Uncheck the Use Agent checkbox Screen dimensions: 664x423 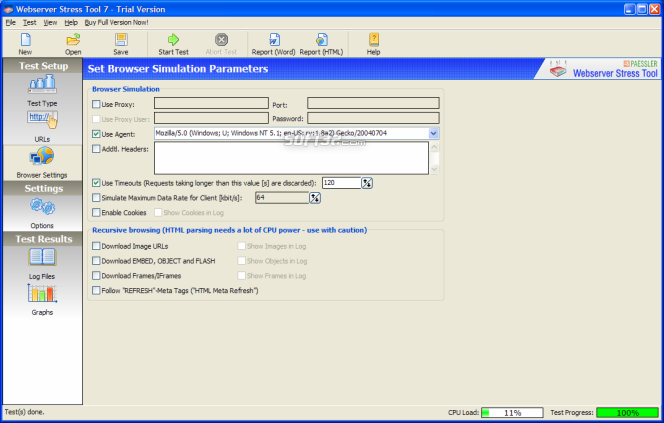96,134
